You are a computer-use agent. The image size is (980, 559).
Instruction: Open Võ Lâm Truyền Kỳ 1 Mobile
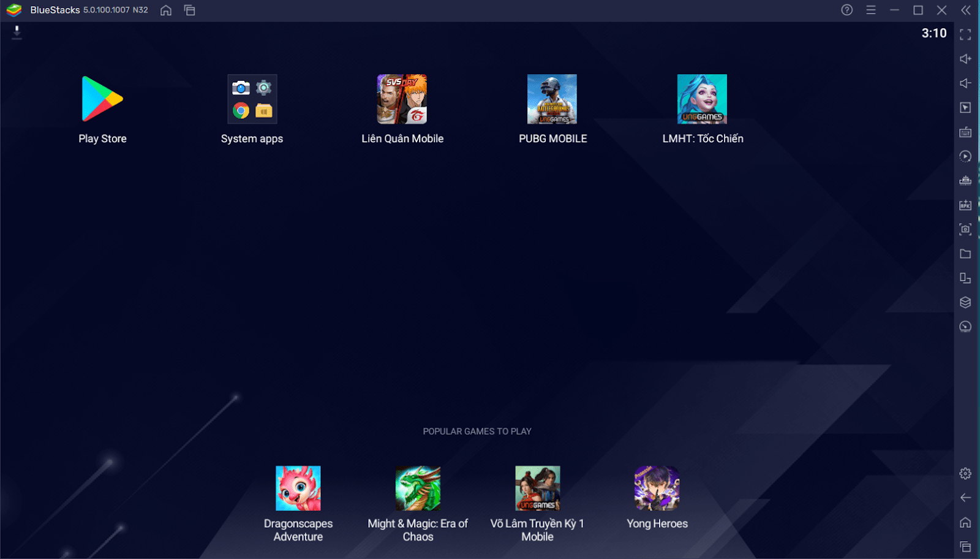[x=538, y=489]
